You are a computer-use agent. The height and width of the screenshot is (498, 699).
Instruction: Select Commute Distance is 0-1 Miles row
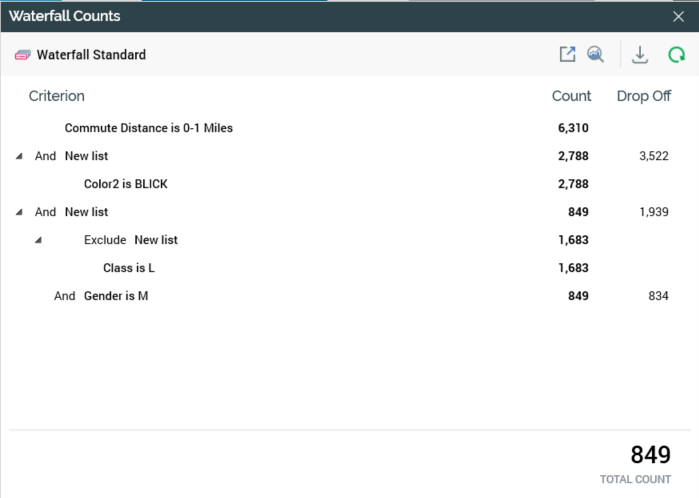coord(149,128)
